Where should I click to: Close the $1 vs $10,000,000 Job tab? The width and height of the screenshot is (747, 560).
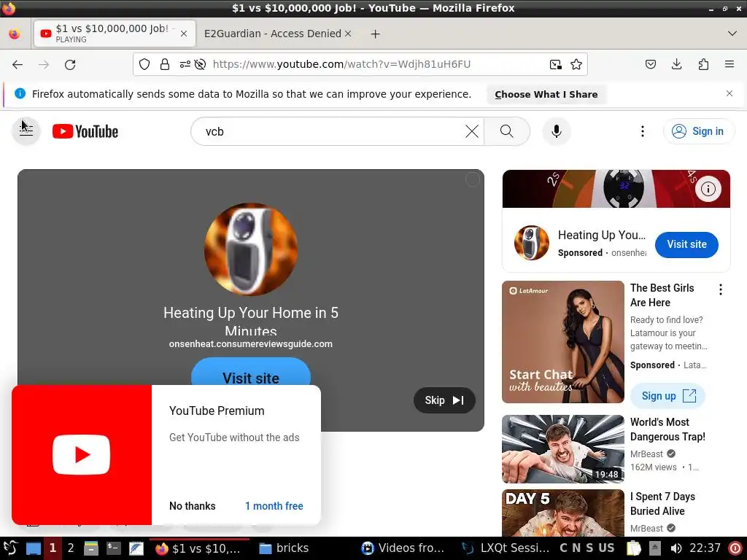184,34
